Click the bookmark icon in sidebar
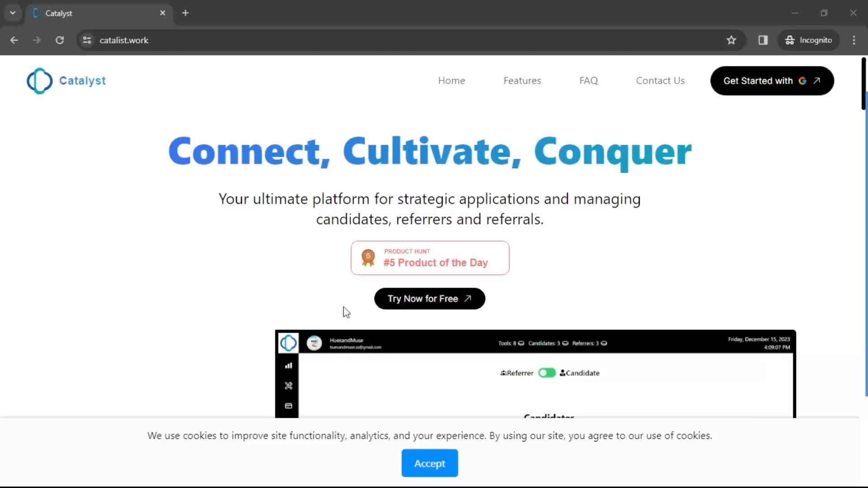Image resolution: width=868 pixels, height=488 pixels. (x=288, y=406)
